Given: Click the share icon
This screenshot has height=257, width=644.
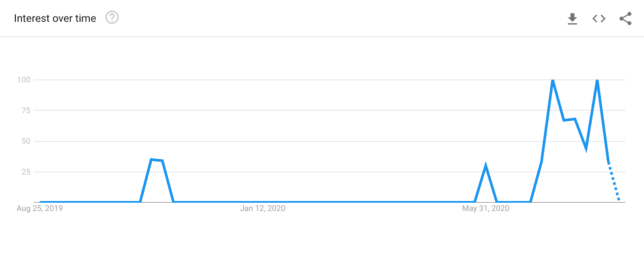Looking at the screenshot, I should (x=625, y=19).
